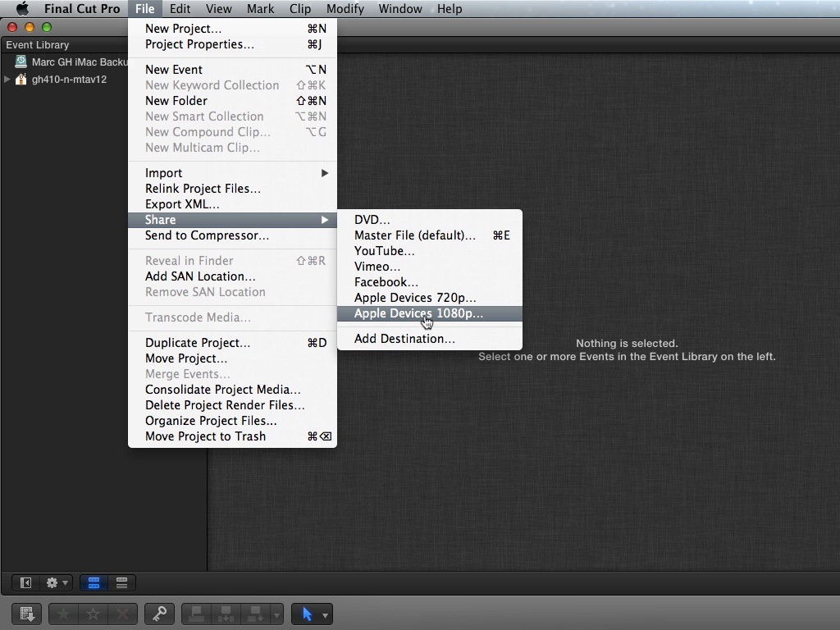Switch to filmstrip view
Viewport: 840px width, 630px height.
(x=94, y=583)
